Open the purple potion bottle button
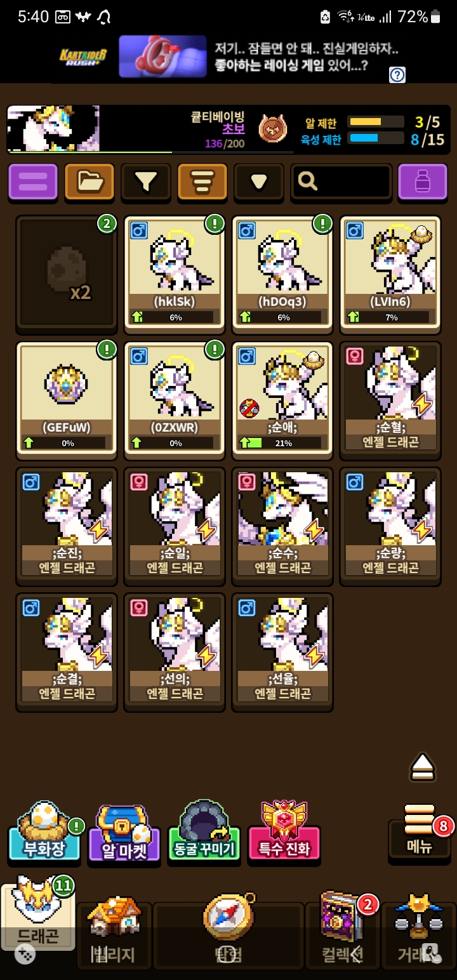 tap(423, 182)
